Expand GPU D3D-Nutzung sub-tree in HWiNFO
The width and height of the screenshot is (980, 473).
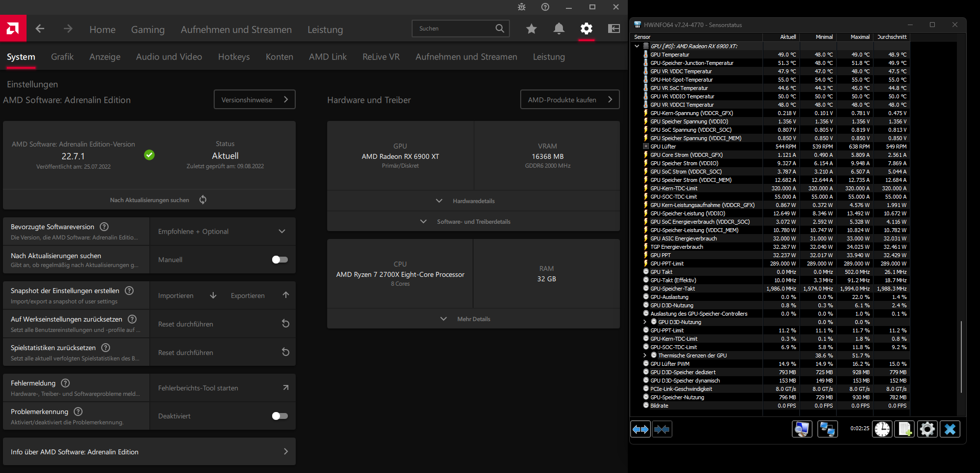(645, 322)
